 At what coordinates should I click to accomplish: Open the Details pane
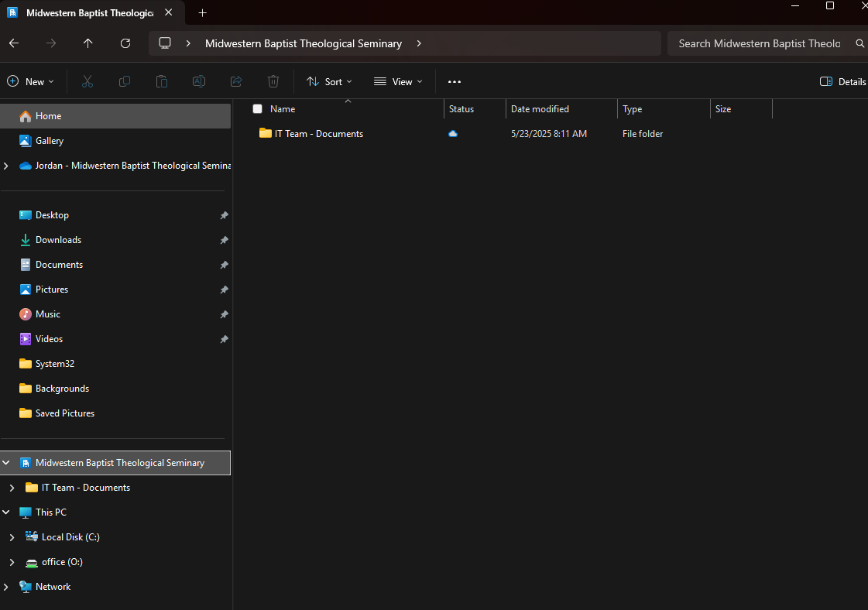click(842, 81)
